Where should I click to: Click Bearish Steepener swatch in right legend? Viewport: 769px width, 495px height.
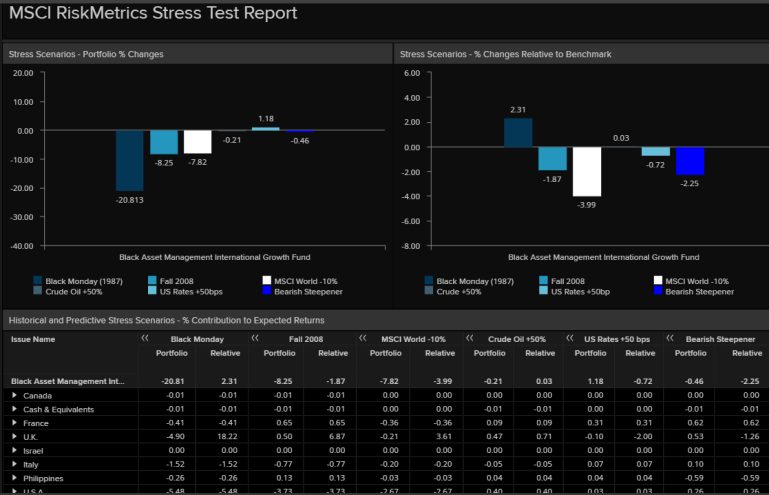click(658, 291)
